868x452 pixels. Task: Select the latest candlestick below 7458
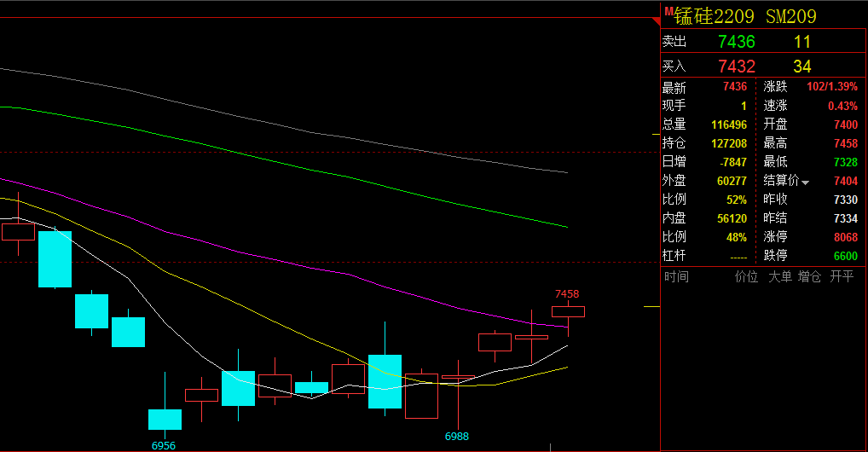click(x=568, y=311)
